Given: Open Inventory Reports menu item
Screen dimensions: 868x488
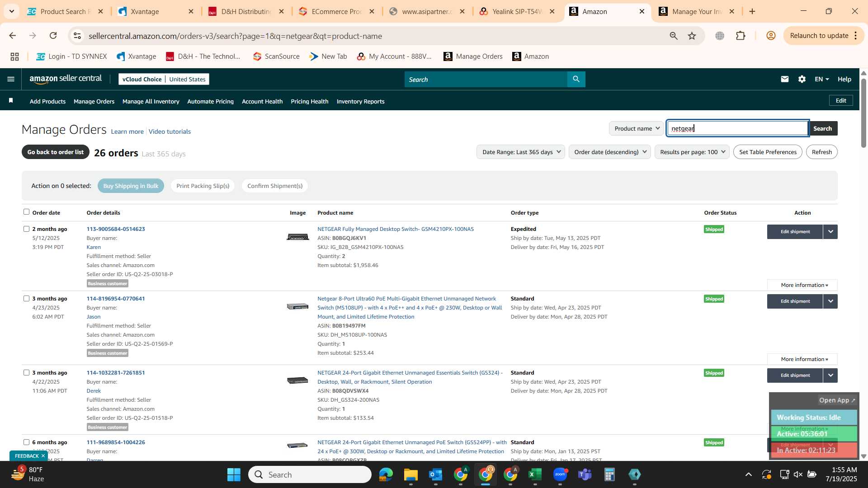Looking at the screenshot, I should point(360,101).
